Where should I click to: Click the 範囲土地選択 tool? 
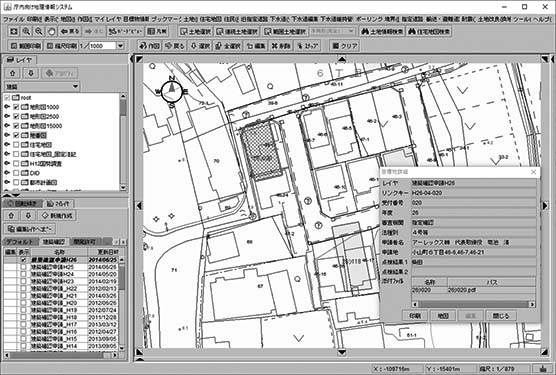click(285, 32)
